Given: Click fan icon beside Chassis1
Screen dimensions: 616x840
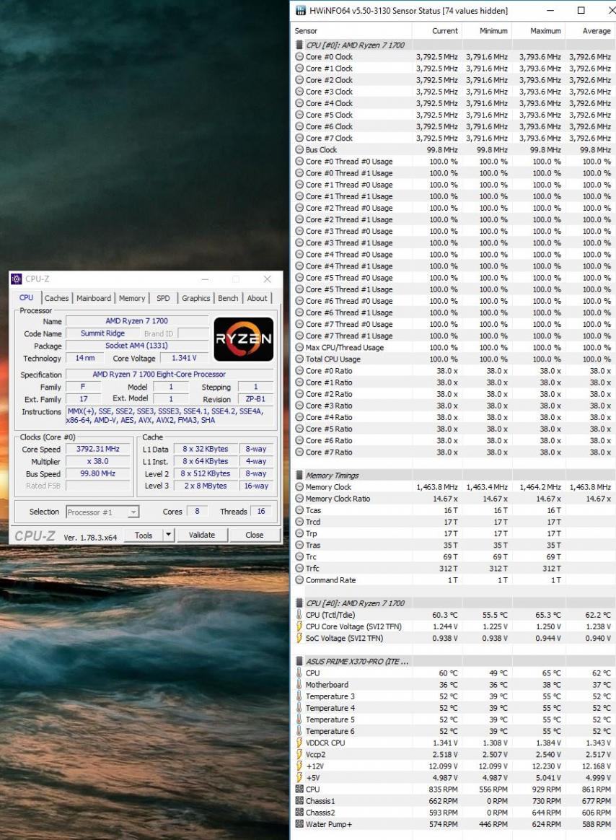Looking at the screenshot, I should point(299,801).
